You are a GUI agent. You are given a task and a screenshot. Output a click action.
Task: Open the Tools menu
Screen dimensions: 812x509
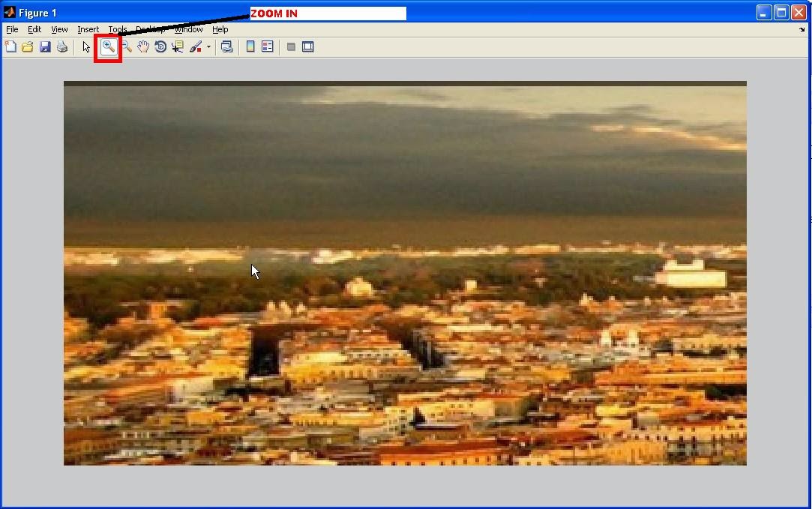point(117,29)
